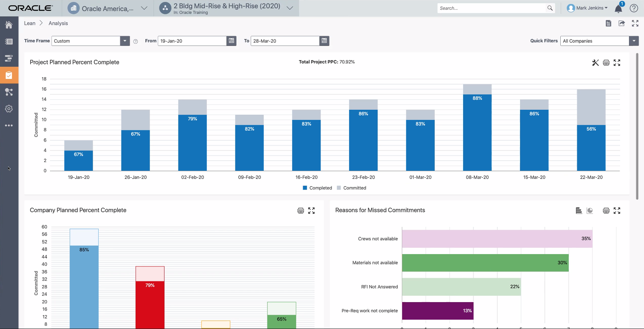Click into the Search field
644x329 pixels.
[x=492, y=8]
